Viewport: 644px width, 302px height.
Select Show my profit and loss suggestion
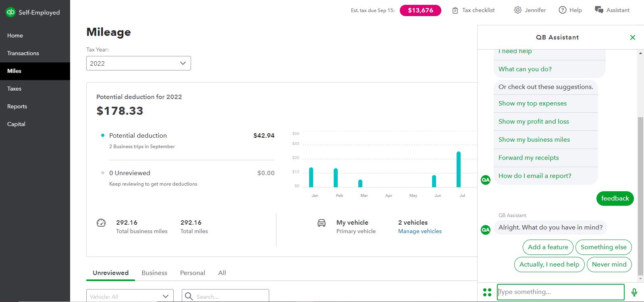click(546, 122)
